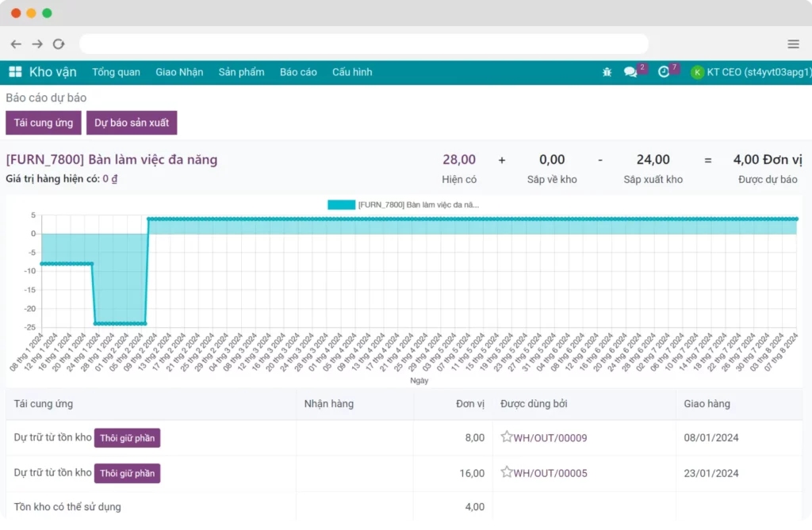The height and width of the screenshot is (530, 812).
Task: Open the chat messages icon
Action: [630, 72]
